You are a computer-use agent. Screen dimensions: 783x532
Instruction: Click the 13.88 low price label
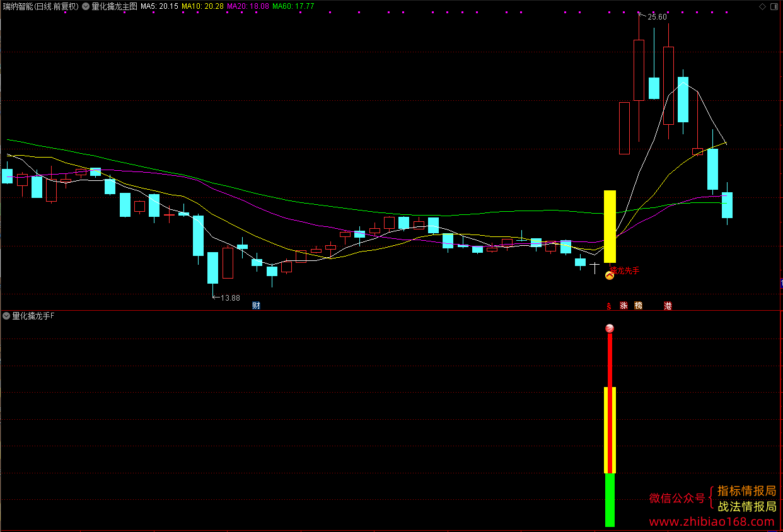[230, 298]
